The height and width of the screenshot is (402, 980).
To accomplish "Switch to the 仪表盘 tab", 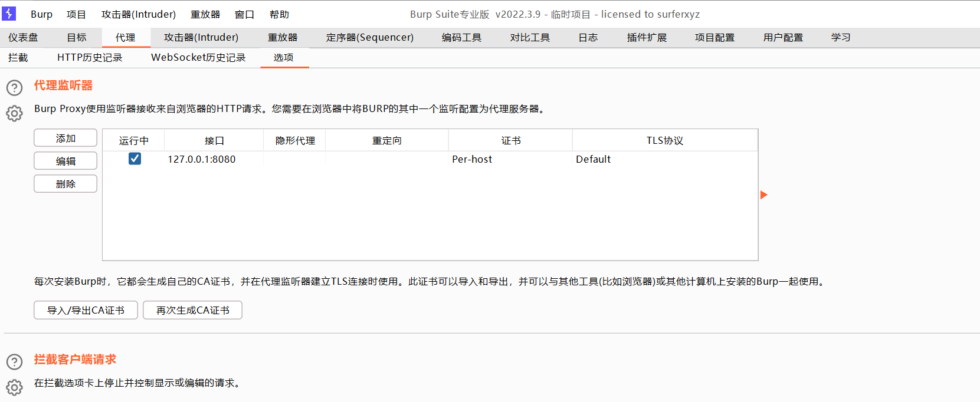I will (23, 37).
